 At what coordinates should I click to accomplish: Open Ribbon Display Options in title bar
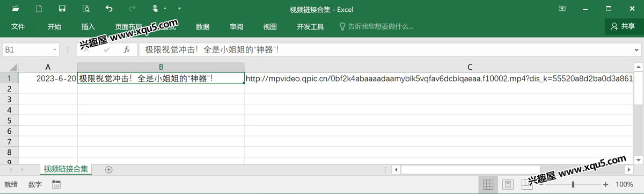coord(562,9)
